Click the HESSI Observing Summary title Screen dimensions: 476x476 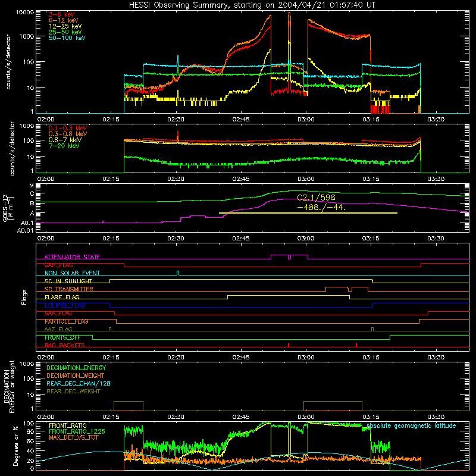point(252,5)
